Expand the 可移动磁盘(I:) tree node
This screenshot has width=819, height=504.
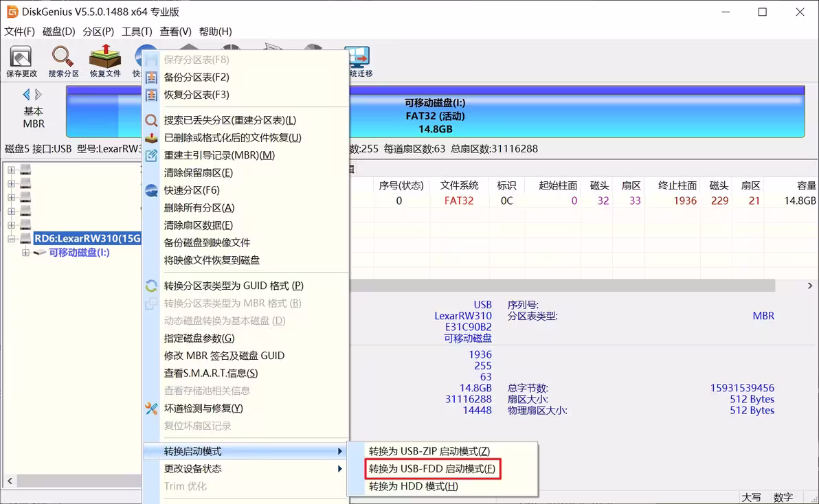[x=25, y=253]
